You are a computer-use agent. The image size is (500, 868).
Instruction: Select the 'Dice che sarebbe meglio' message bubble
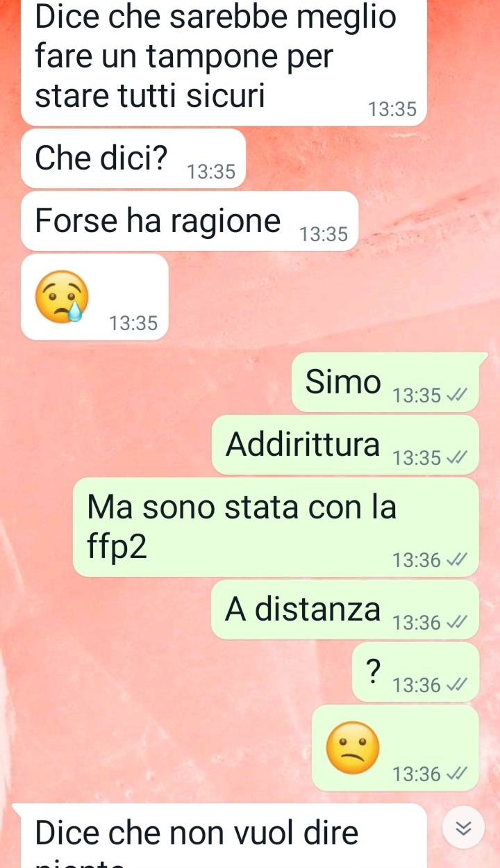click(224, 61)
